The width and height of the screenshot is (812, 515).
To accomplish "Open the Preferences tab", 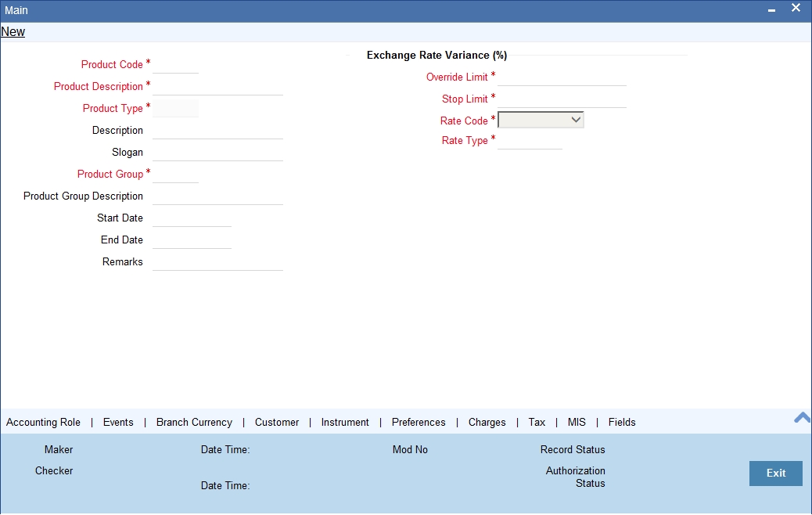I will point(419,422).
